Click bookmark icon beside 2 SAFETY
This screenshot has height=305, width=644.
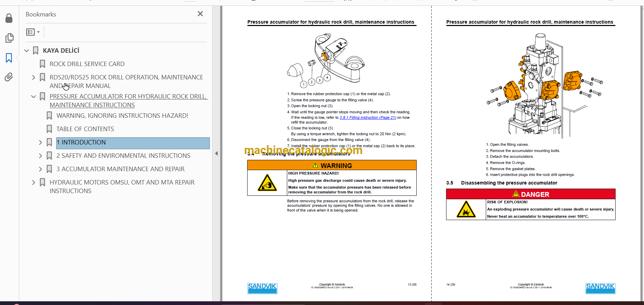coord(49,156)
